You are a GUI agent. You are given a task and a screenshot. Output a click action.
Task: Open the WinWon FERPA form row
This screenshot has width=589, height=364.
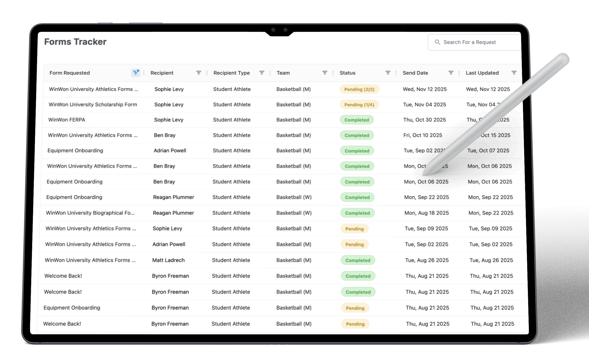(67, 120)
